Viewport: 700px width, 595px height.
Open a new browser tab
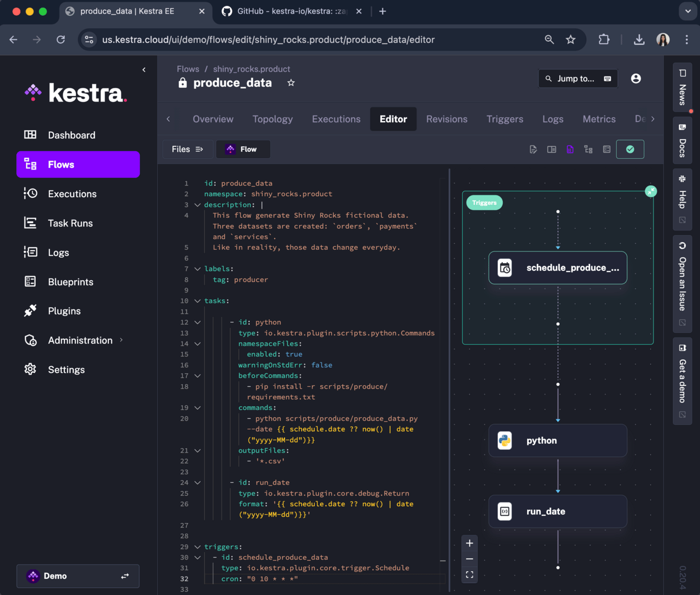coord(383,11)
